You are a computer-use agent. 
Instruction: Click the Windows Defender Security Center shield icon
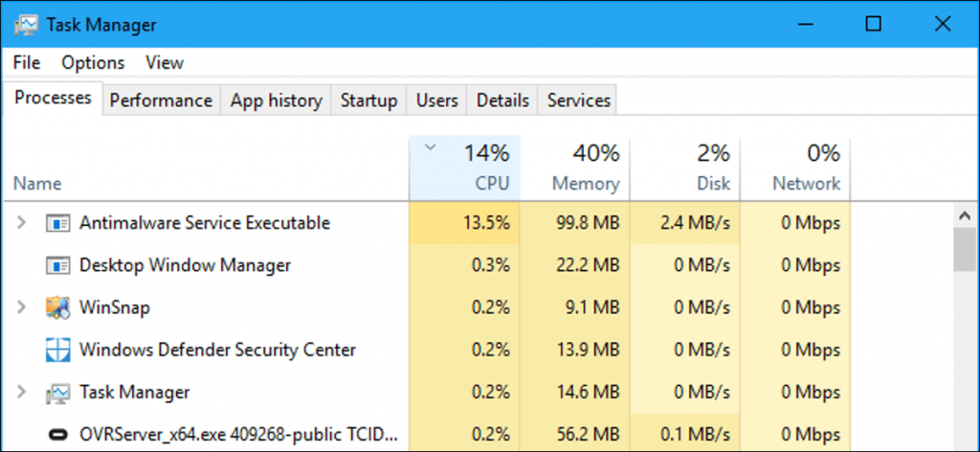(58, 350)
